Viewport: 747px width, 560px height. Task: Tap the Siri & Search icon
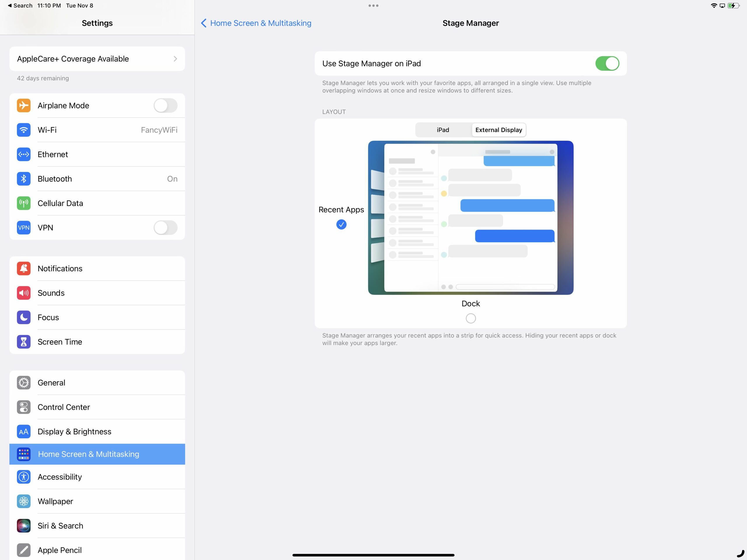click(x=24, y=526)
